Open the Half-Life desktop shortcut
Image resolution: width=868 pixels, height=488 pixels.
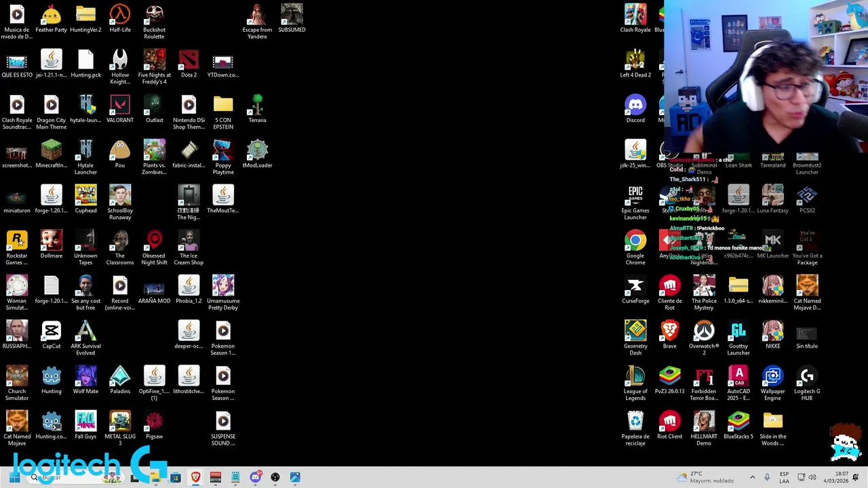click(x=120, y=19)
